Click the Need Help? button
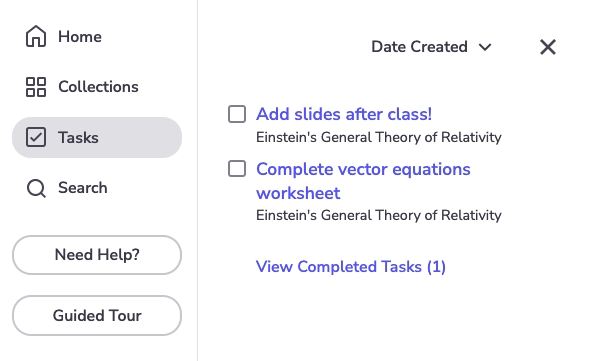The width and height of the screenshot is (594, 361). coord(97,255)
